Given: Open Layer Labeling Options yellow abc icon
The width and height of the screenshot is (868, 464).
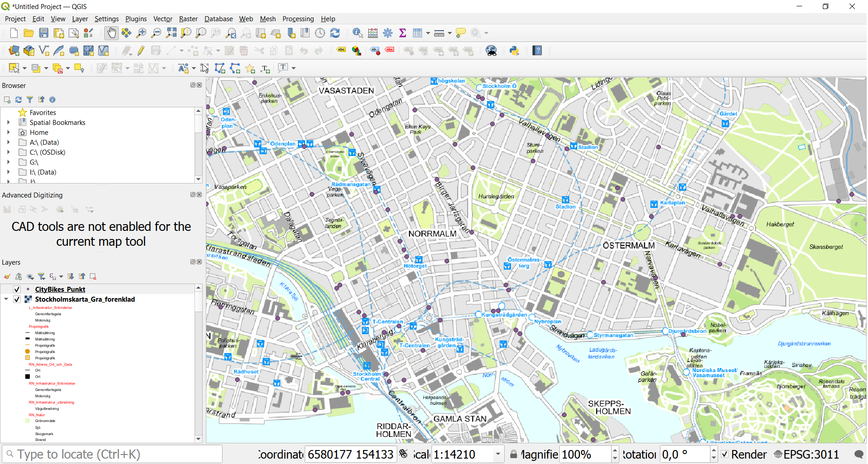Looking at the screenshot, I should coord(342,50).
